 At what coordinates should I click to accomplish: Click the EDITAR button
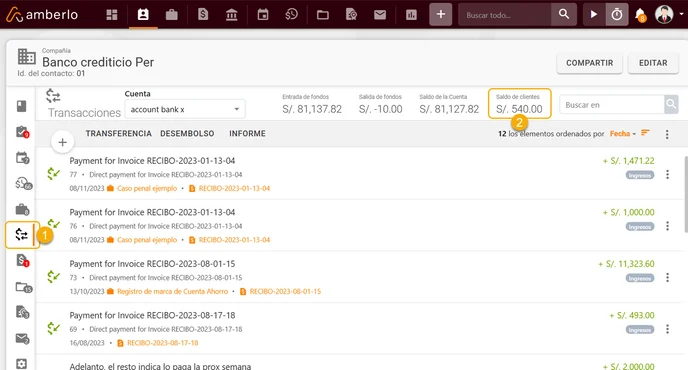[x=653, y=63]
